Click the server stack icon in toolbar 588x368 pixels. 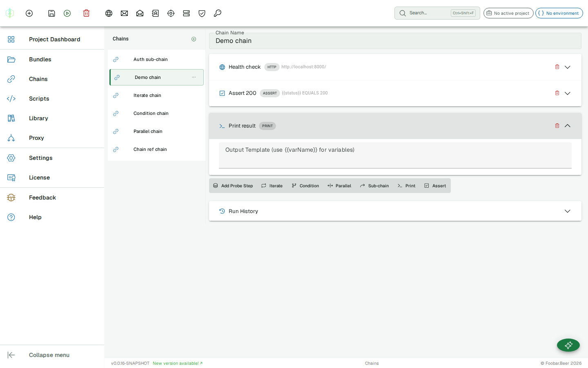[x=186, y=13]
